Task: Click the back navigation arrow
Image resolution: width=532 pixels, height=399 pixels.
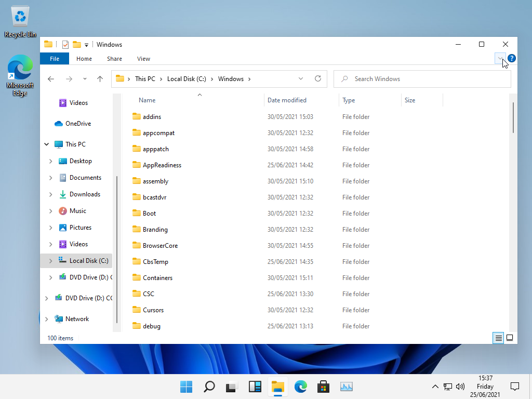Action: point(51,79)
